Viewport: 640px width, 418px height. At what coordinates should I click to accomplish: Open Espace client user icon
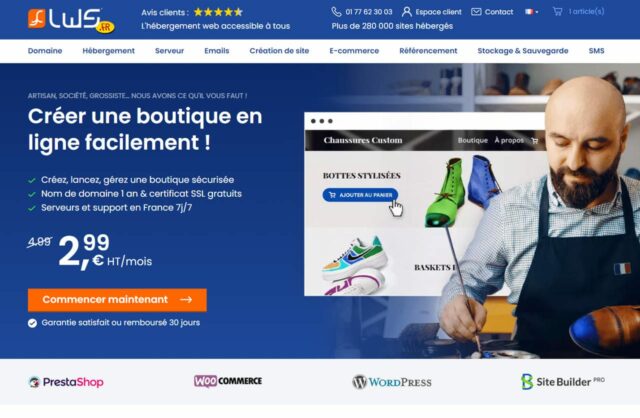click(407, 12)
